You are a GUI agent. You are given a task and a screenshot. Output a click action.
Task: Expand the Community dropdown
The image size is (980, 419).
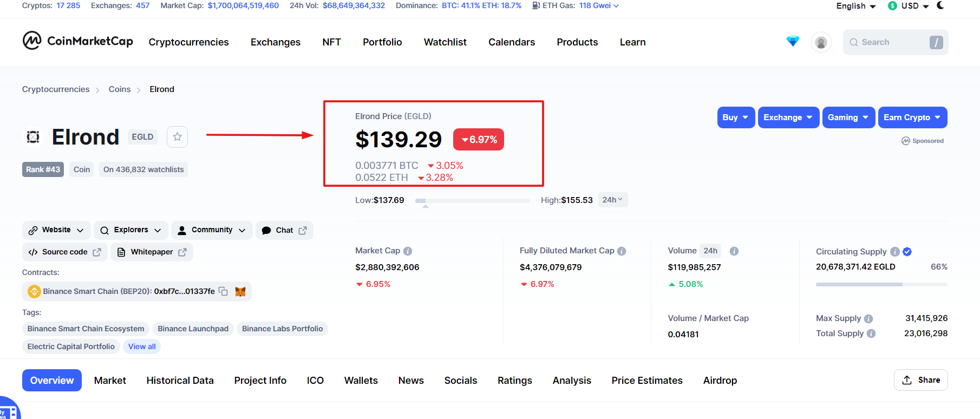pos(212,230)
